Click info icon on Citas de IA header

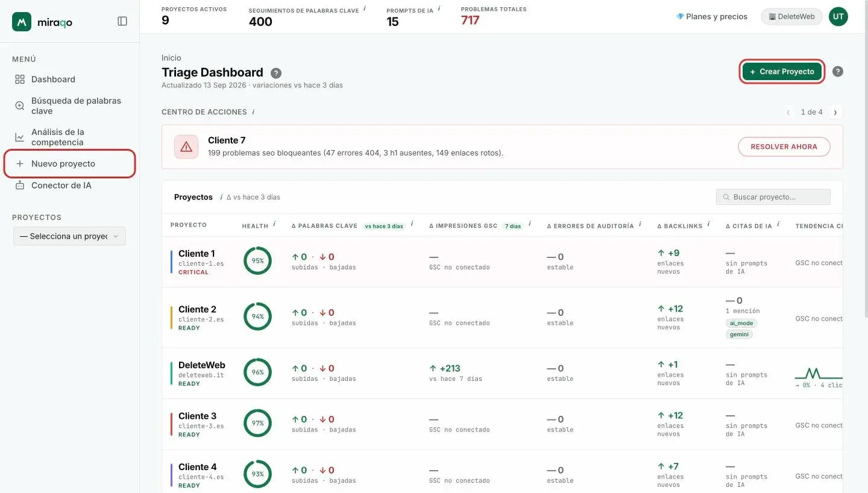tap(779, 224)
